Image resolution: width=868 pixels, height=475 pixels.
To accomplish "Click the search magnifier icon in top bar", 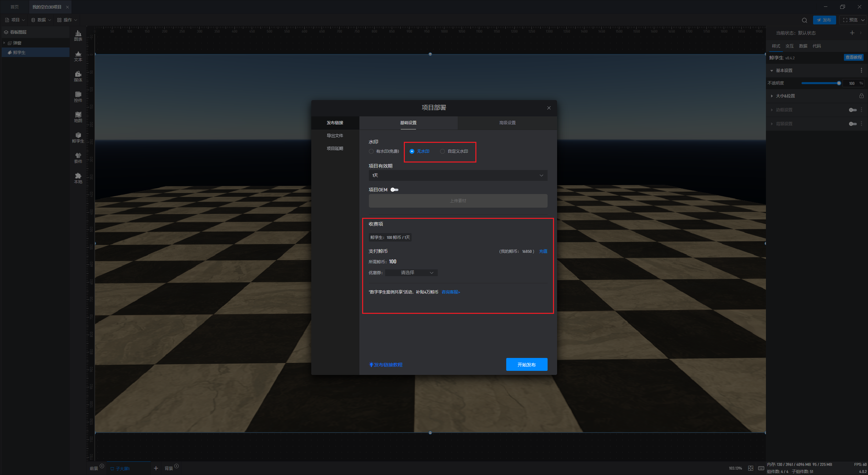I will pyautogui.click(x=804, y=20).
